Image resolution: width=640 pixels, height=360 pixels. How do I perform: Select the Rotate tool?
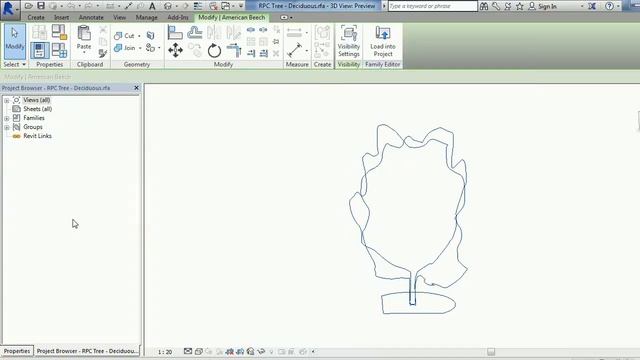(214, 51)
